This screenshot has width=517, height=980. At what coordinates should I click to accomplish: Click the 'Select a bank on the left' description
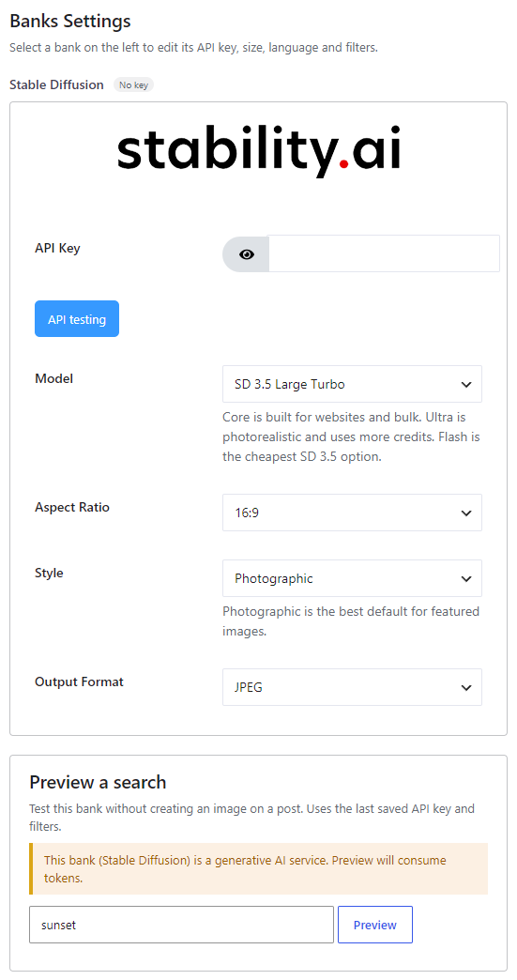click(x=193, y=48)
